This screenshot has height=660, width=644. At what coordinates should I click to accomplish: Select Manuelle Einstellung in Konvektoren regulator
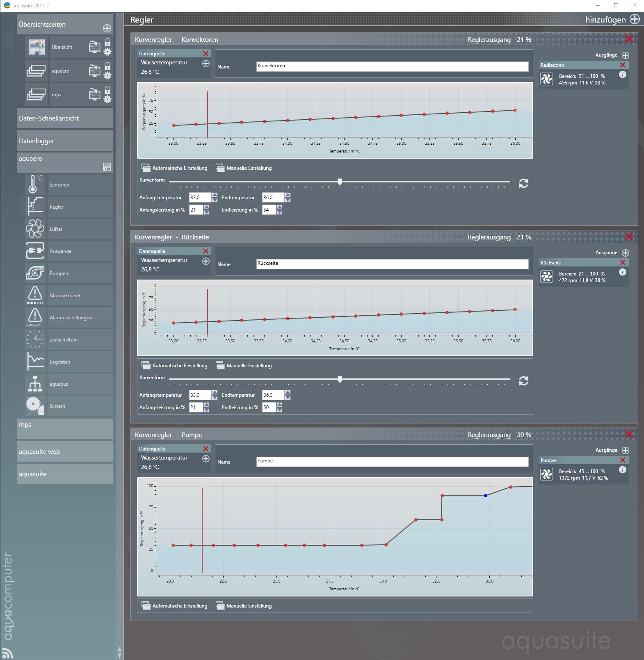(x=244, y=168)
